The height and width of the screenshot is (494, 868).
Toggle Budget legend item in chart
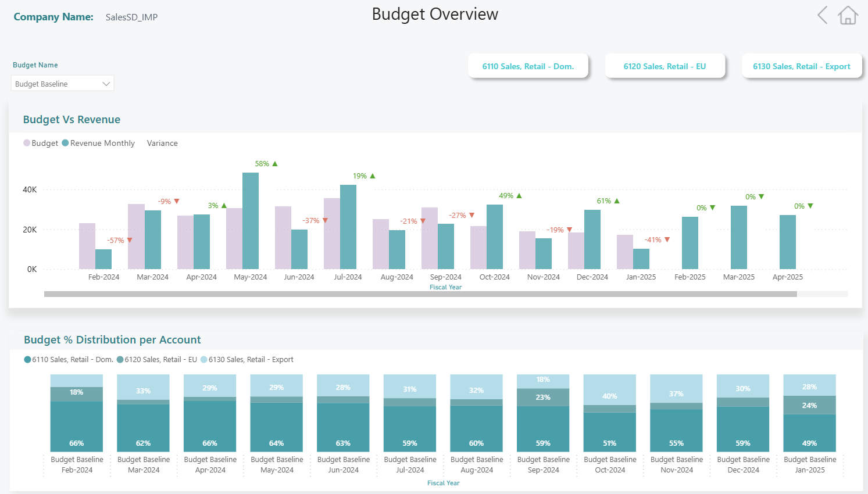41,143
